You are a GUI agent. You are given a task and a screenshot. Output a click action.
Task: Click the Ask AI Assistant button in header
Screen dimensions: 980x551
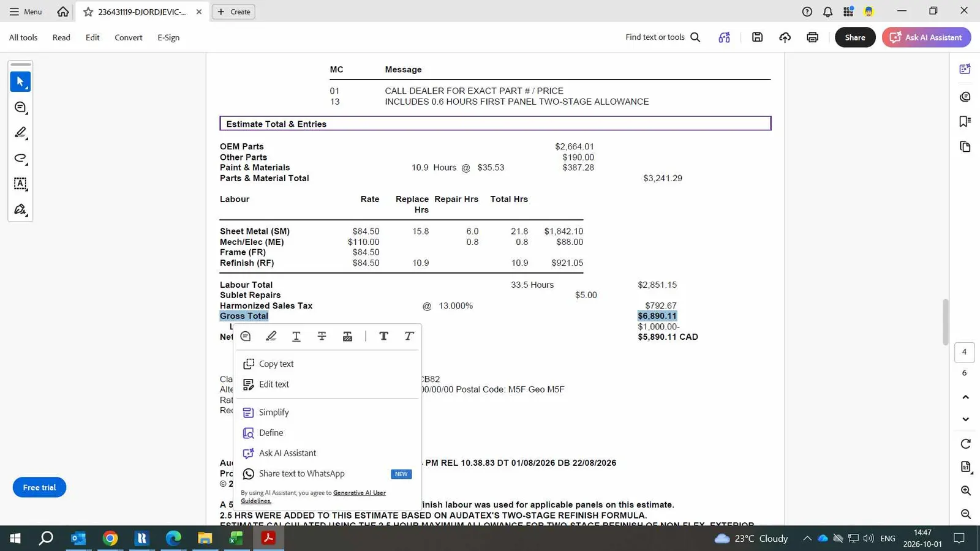[926, 37]
